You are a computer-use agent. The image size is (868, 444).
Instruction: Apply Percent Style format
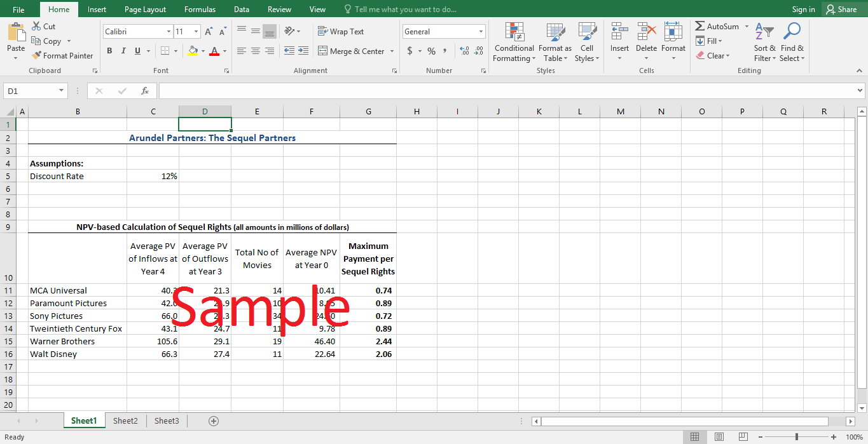[431, 51]
